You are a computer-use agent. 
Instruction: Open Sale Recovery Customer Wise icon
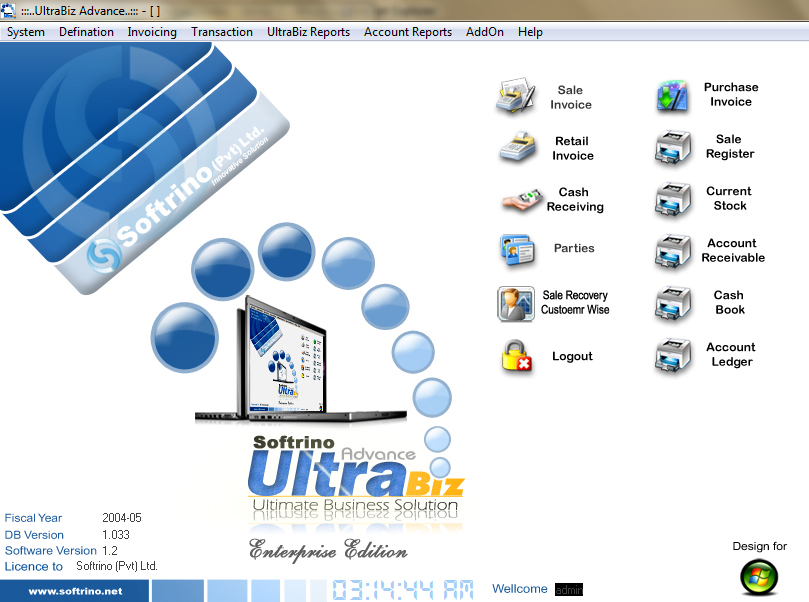pos(516,304)
